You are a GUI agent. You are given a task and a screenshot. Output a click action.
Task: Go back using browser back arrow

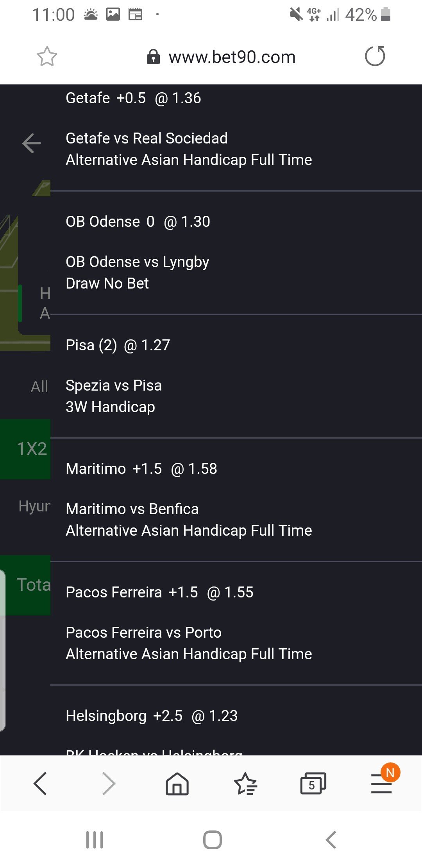[40, 783]
